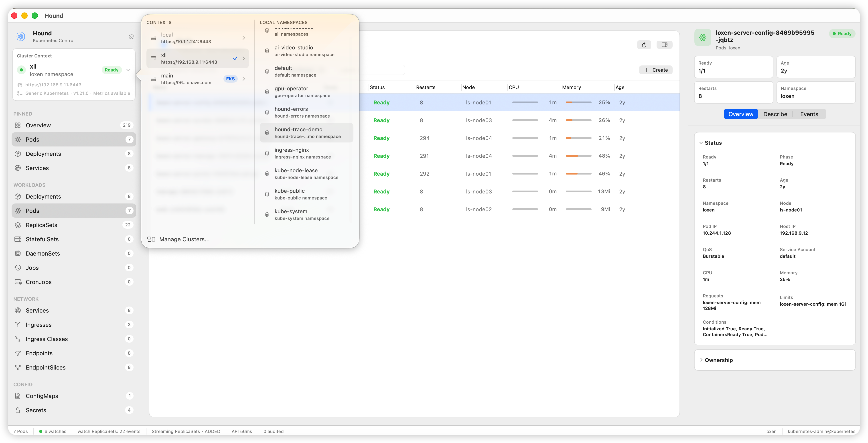Select Pods under Pinned sidebar section
The image size is (868, 443).
click(74, 139)
